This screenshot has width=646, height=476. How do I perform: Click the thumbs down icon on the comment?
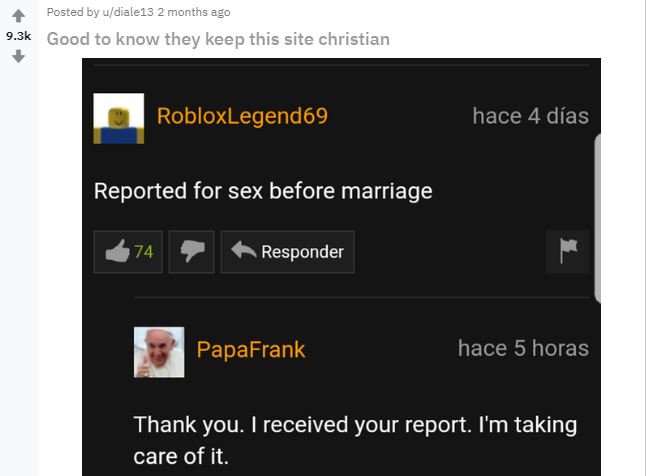[x=192, y=251]
